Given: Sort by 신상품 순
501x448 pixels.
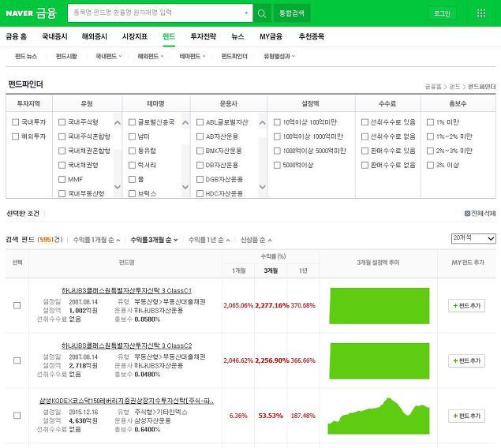Looking at the screenshot, I should coord(256,240).
